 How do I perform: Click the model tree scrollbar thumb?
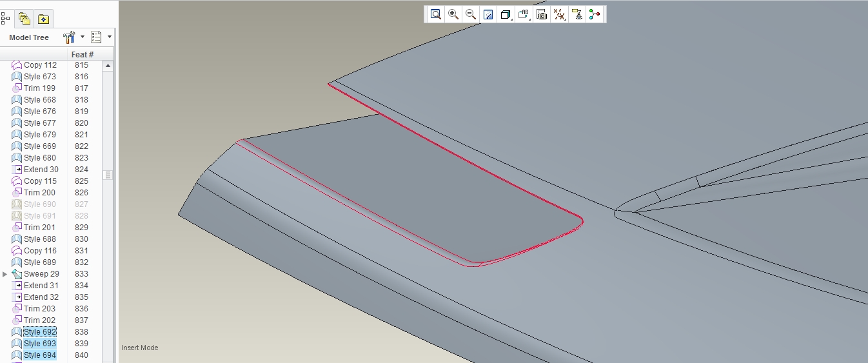click(108, 175)
